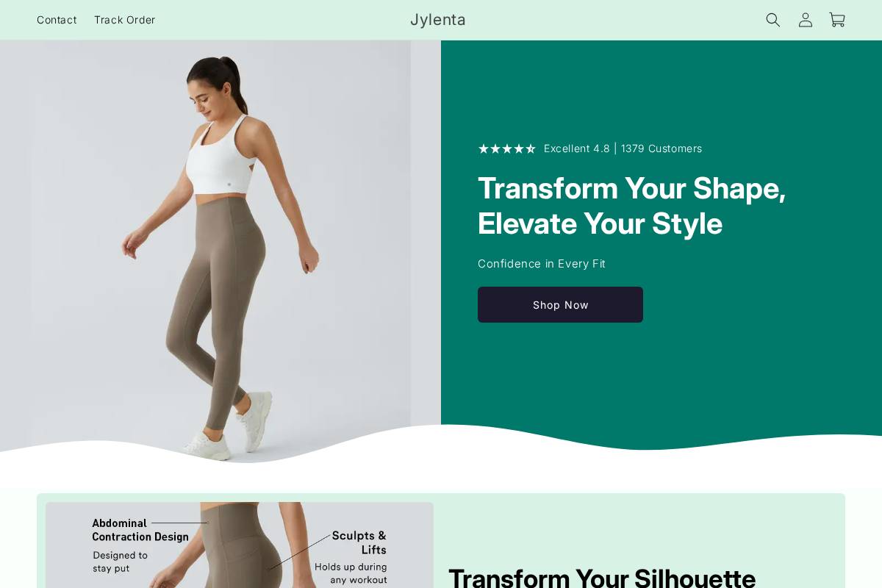882x588 pixels.
Task: Open the Contact menu link
Action: pyautogui.click(x=57, y=20)
